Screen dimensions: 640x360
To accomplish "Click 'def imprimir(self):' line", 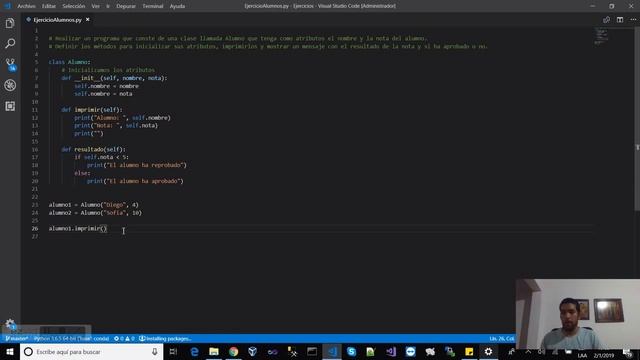I will click(92, 110).
